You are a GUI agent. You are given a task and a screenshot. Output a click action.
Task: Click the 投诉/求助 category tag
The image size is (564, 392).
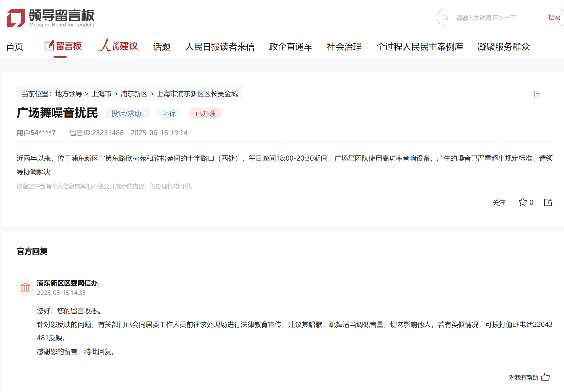point(126,113)
